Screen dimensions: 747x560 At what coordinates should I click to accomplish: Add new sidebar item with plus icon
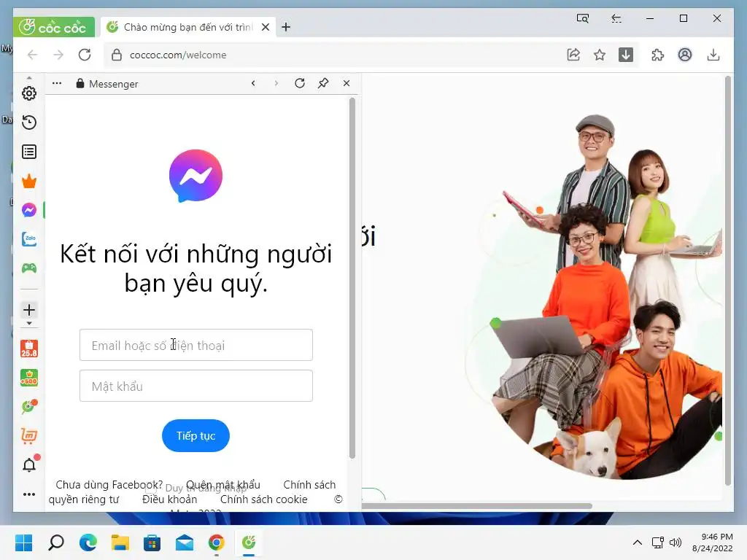coord(29,310)
